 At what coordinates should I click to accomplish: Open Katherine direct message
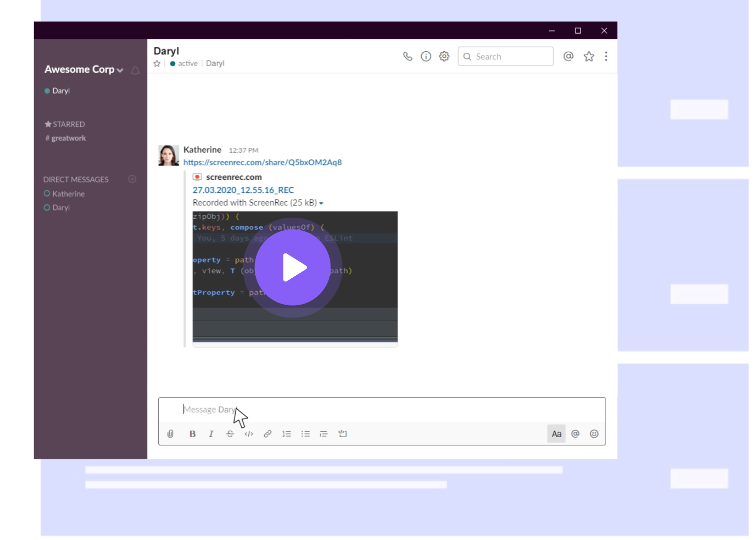pos(64,193)
